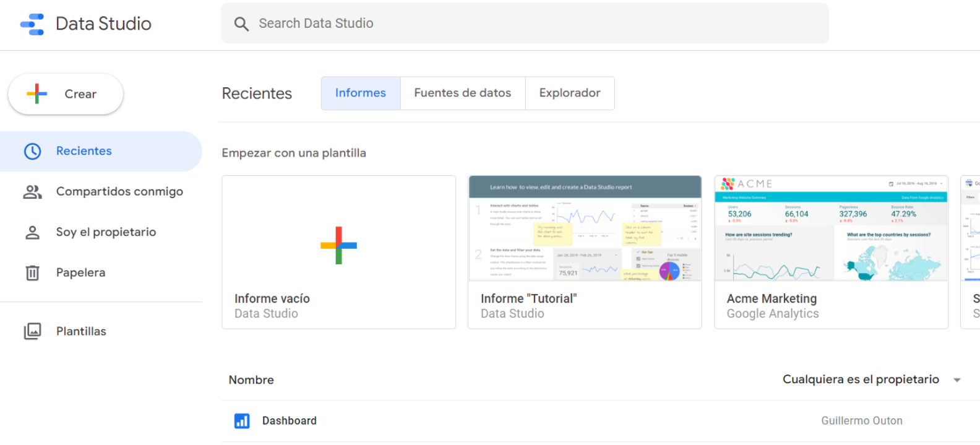Click the Plantillas gallery icon

click(x=32, y=331)
